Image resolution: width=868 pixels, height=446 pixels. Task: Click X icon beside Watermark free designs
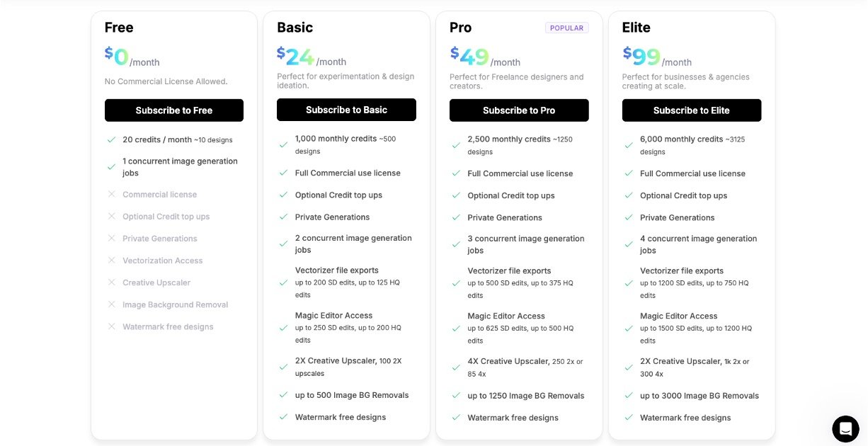click(111, 326)
